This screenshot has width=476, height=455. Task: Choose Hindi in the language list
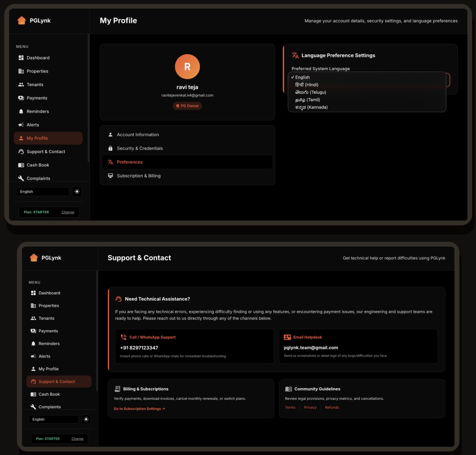pos(367,85)
